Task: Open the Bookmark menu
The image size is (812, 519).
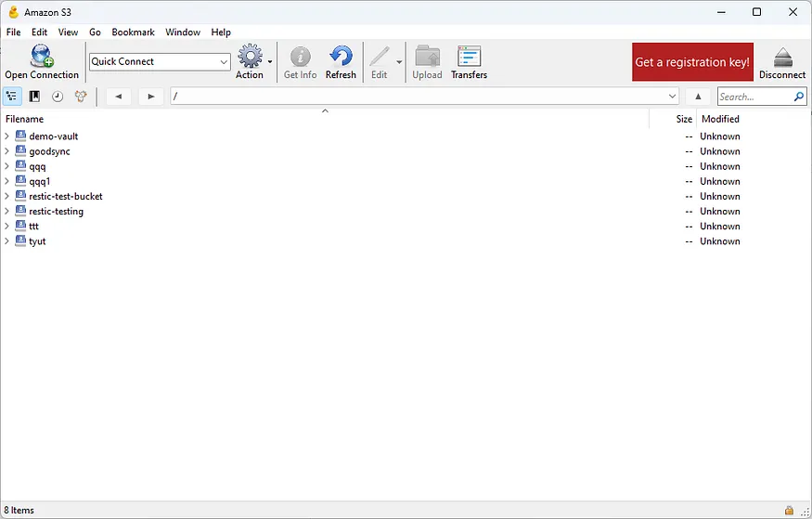Action: 133,32
